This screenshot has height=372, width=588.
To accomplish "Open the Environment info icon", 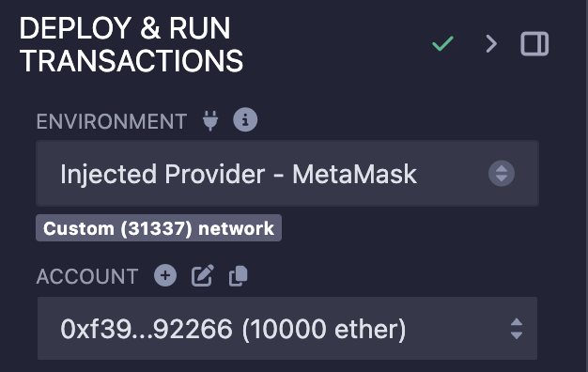I will pos(245,120).
